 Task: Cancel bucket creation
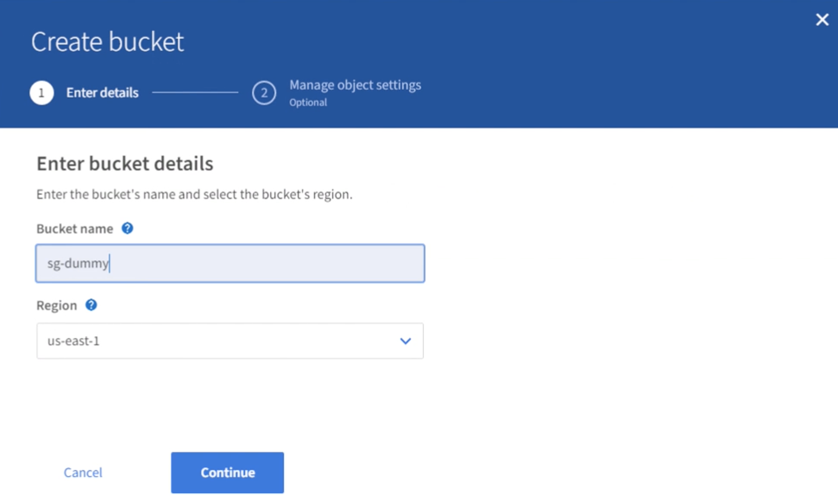(x=83, y=472)
